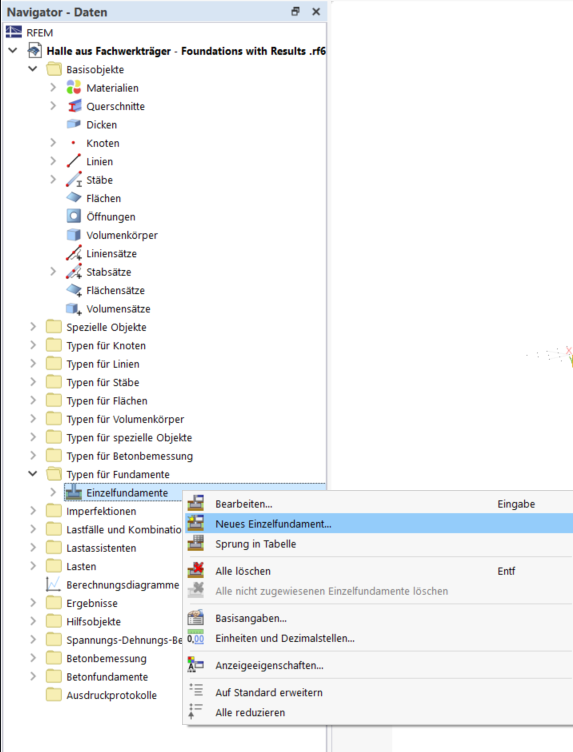This screenshot has width=573, height=752.
Task: Select Neues Einzelfundament... menu entry
Action: [379, 524]
